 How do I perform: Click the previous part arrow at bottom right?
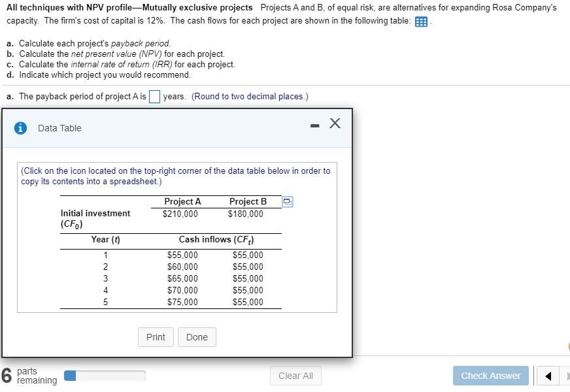tap(548, 376)
